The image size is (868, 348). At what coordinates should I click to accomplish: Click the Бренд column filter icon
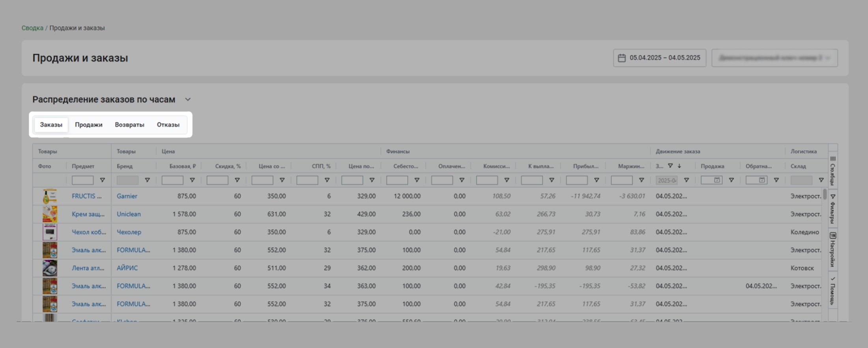[x=147, y=180]
